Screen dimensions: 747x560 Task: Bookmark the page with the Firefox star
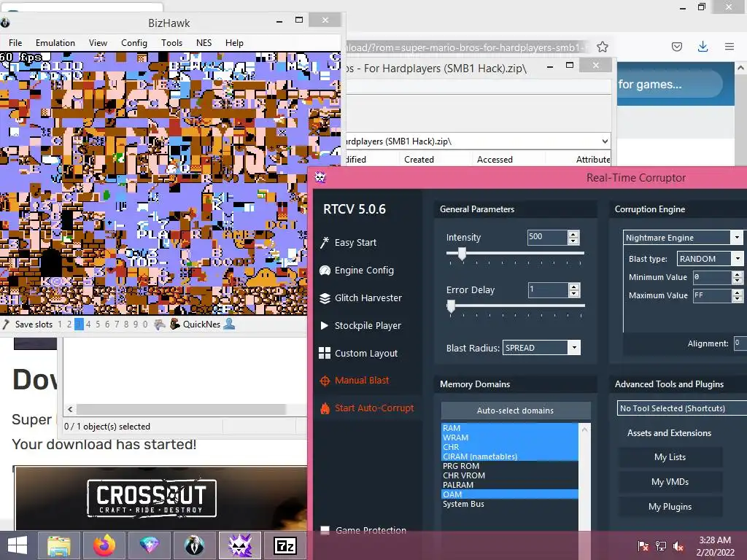(x=602, y=47)
